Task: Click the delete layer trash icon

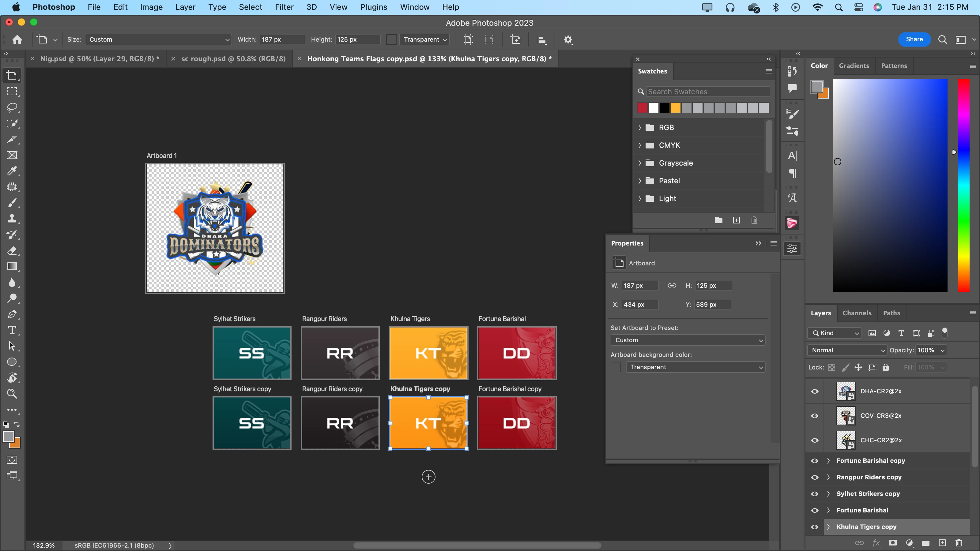Action: pos(959,543)
